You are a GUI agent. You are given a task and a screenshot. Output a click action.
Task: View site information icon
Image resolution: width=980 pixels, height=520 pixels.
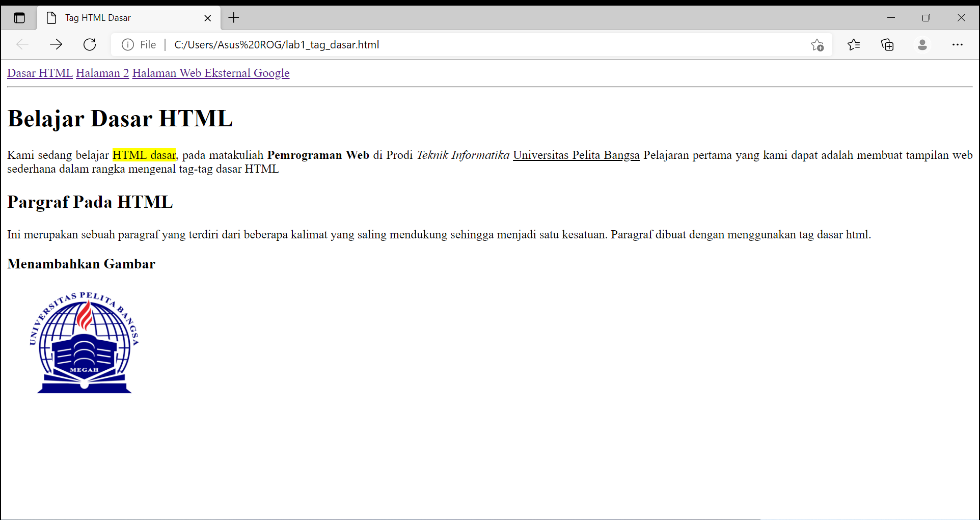[x=128, y=45]
